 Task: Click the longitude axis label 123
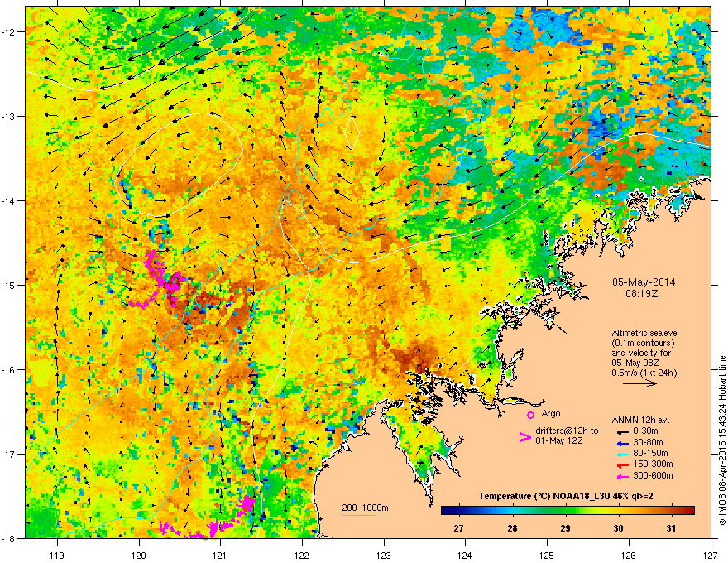(x=384, y=555)
